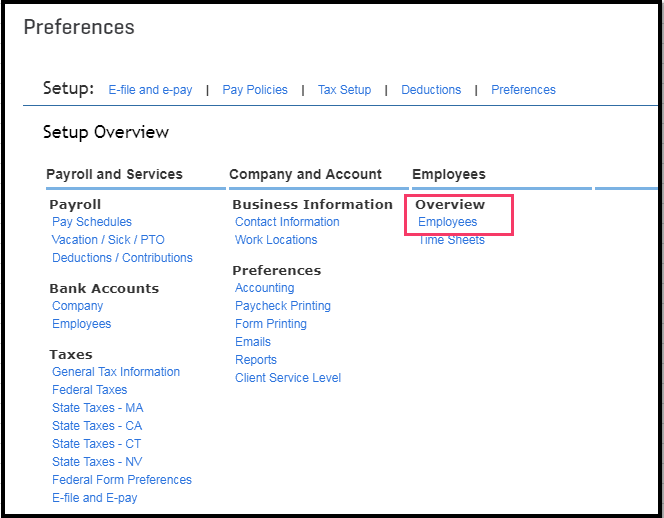
Task: Switch to Pay Policies setup tab
Action: point(255,90)
